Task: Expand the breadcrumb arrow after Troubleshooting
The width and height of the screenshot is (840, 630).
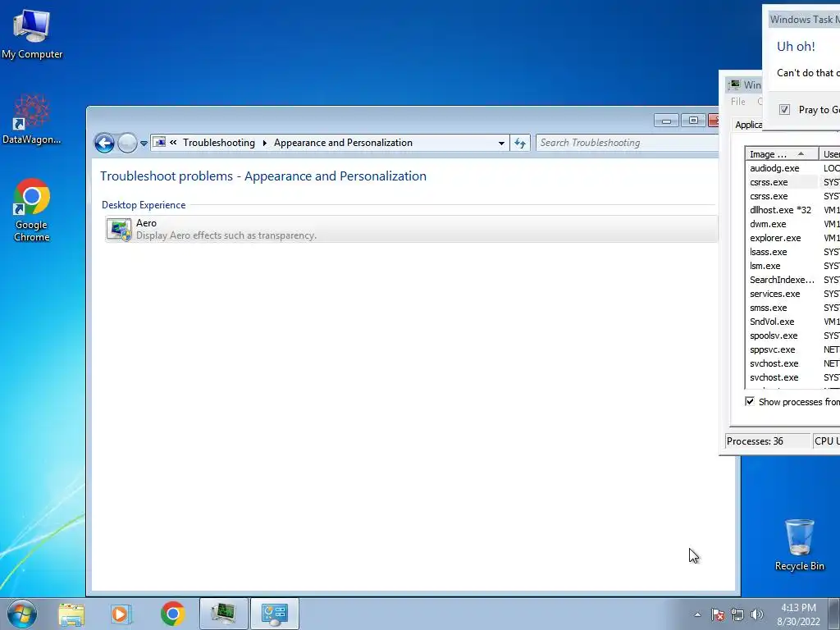Action: tap(265, 143)
